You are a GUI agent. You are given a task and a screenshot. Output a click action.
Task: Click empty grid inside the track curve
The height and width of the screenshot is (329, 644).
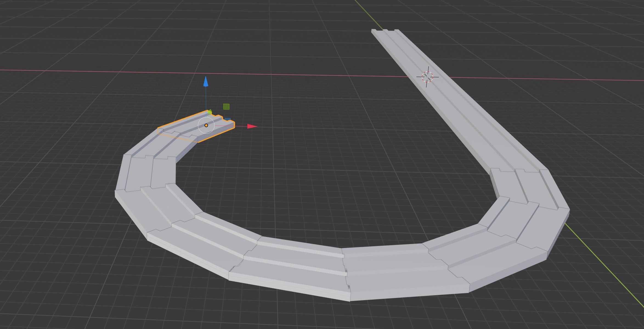(329, 178)
